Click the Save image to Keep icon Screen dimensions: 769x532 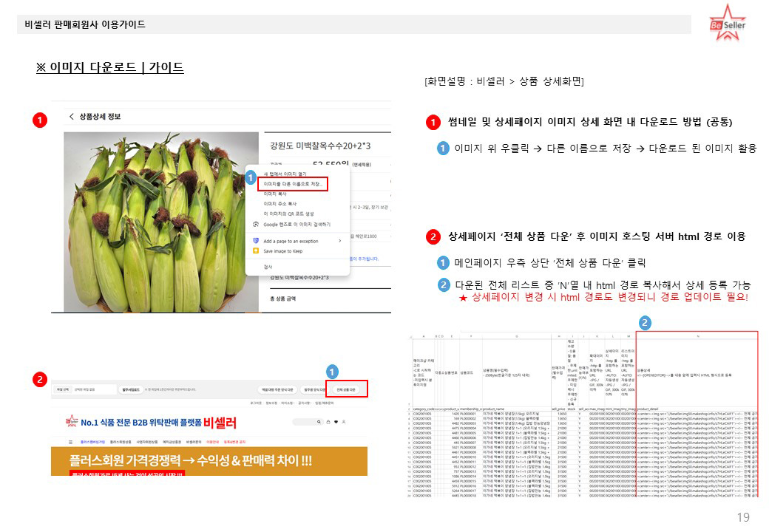[x=256, y=250]
